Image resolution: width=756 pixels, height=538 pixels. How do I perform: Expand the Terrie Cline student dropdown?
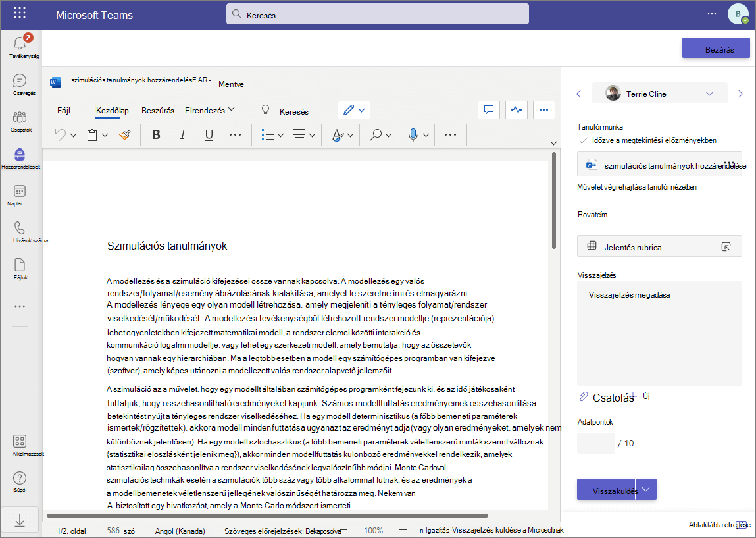[x=709, y=94]
